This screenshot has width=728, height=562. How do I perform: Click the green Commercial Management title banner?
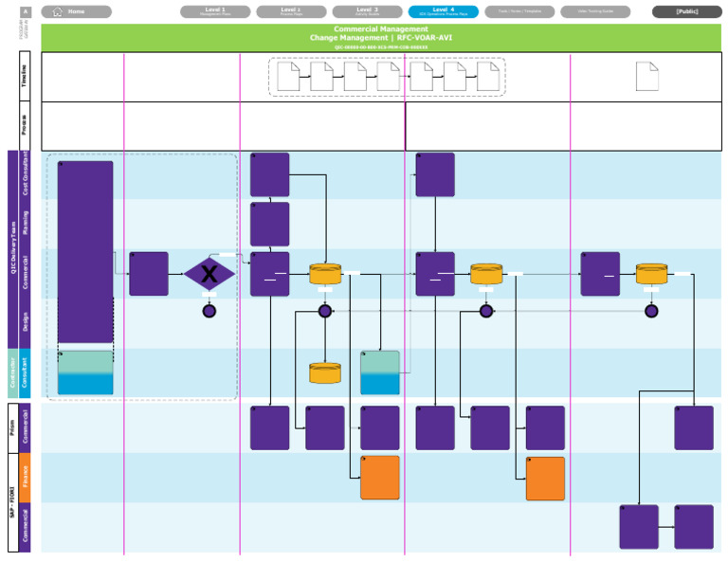pos(381,38)
